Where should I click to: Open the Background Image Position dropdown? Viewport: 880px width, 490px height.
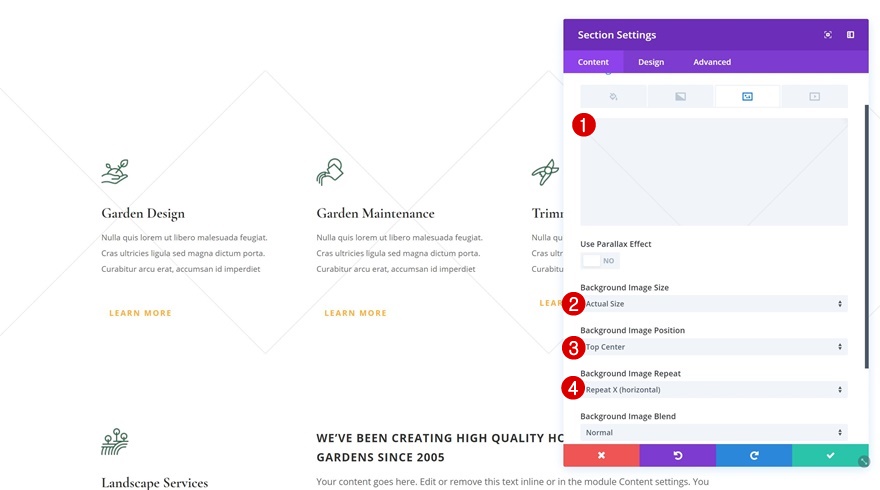coord(714,347)
